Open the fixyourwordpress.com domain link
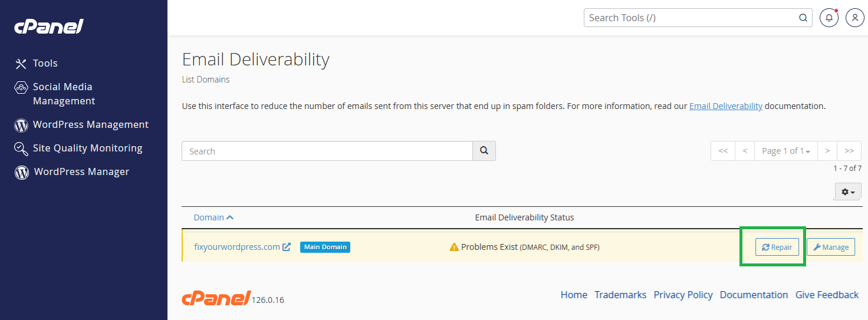 (x=237, y=247)
